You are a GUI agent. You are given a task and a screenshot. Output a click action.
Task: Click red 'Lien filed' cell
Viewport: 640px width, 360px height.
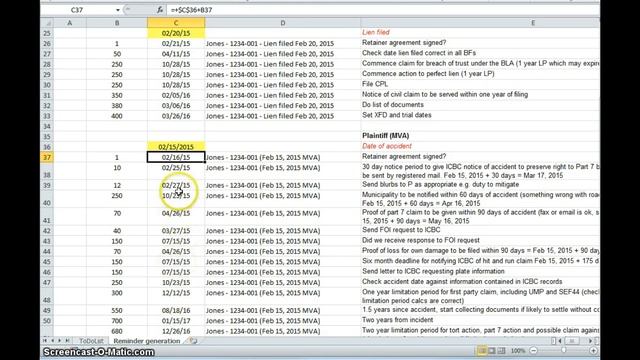click(376, 32)
